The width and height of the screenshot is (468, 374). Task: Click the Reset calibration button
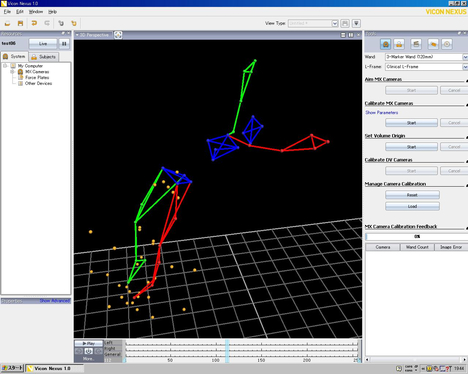[412, 195]
